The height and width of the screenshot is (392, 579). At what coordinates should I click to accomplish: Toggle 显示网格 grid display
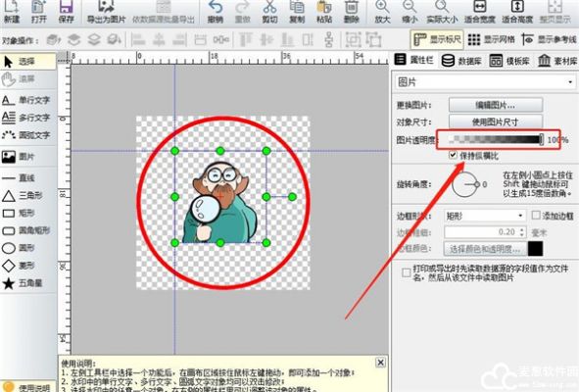coord(491,39)
